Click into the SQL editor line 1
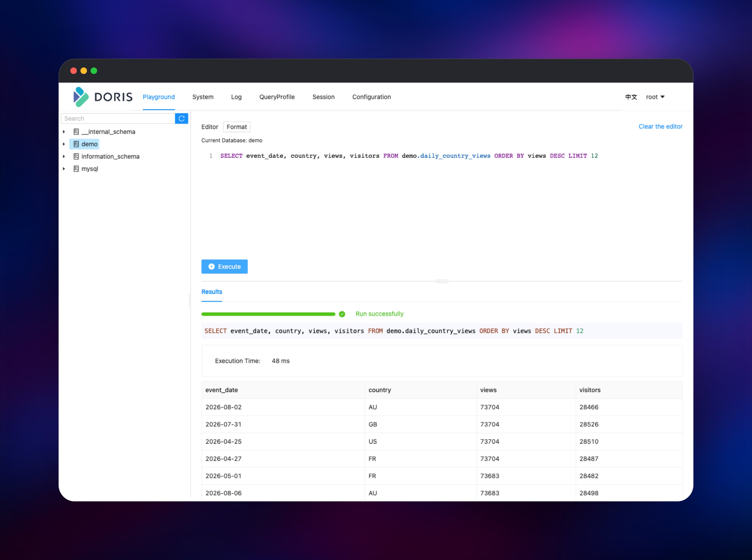752x560 pixels. 409,156
